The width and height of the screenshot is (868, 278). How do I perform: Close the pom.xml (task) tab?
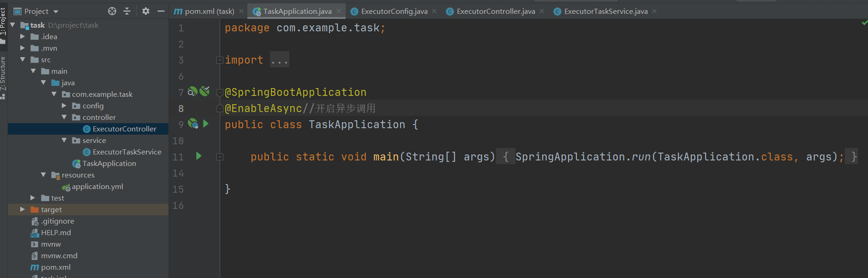pos(241,11)
